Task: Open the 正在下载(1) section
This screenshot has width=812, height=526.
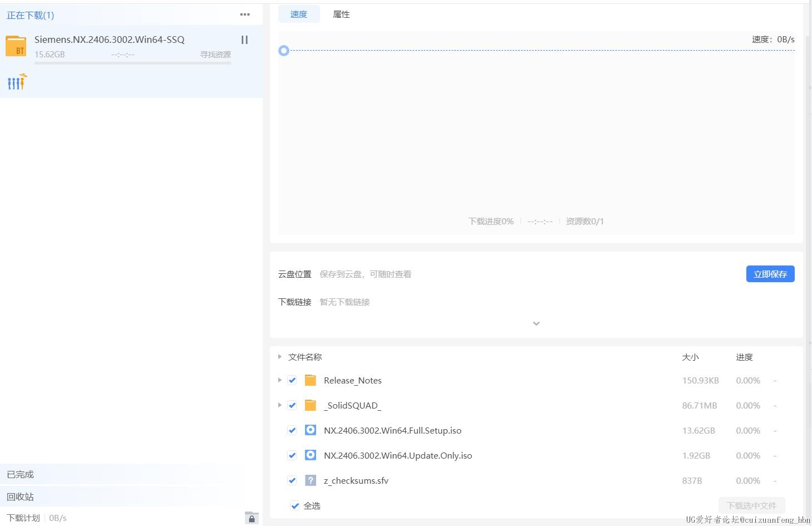Action: [31, 16]
